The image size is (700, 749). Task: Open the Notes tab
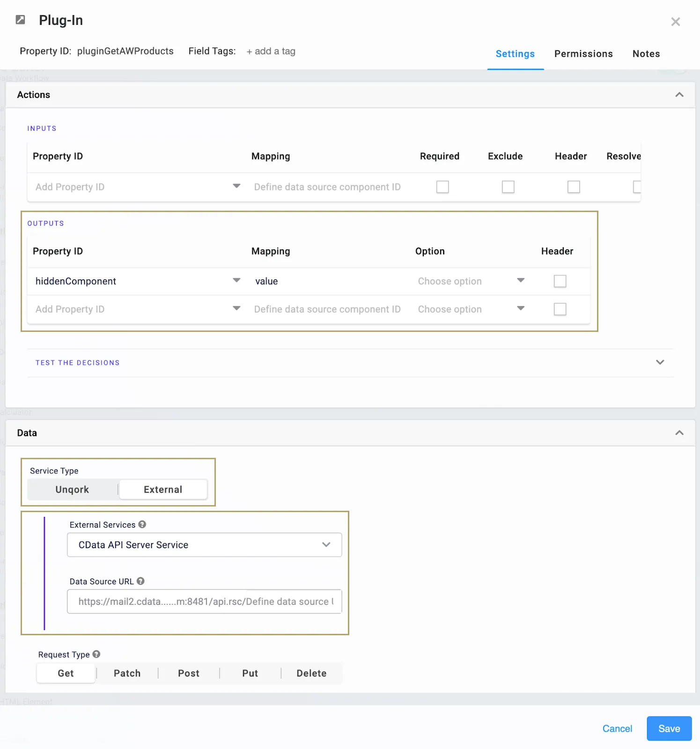(x=646, y=54)
